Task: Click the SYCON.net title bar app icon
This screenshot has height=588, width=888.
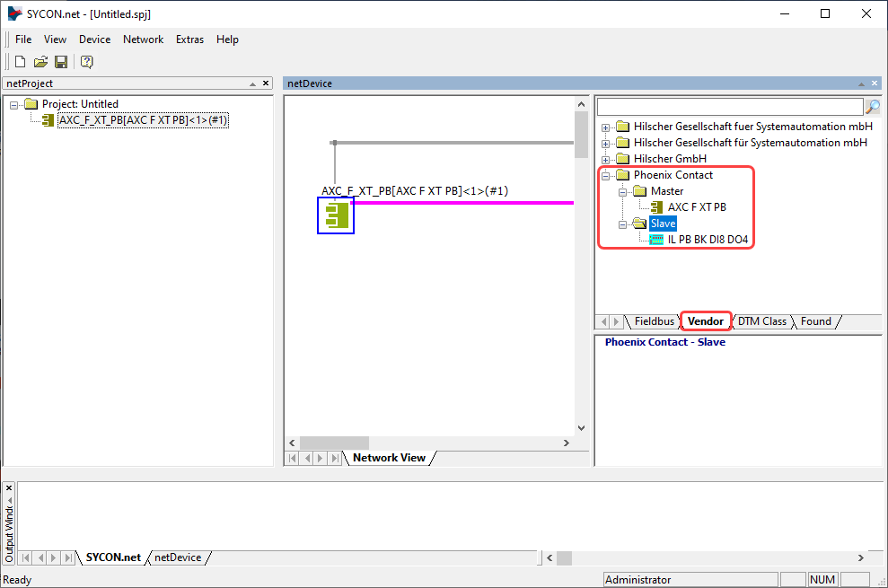Action: tap(14, 13)
